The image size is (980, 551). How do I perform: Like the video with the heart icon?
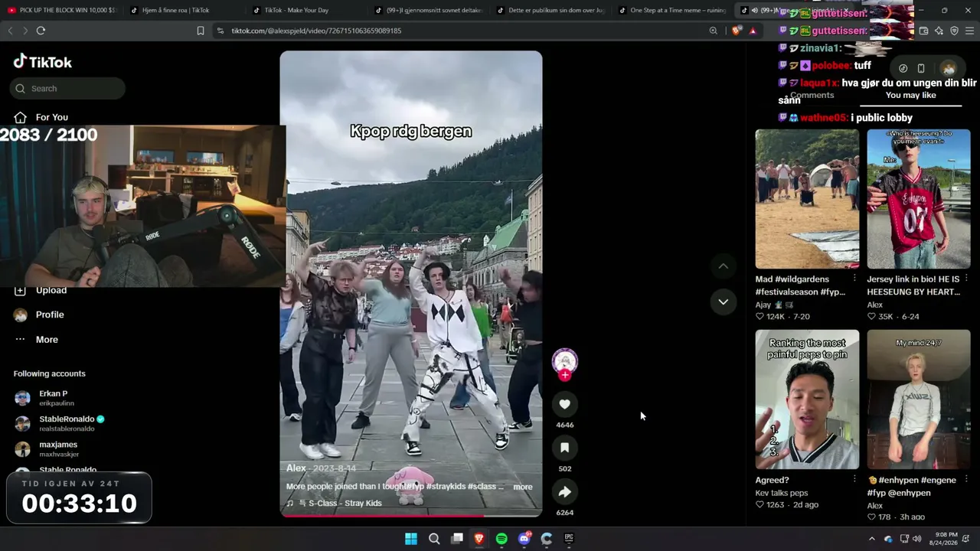(565, 404)
